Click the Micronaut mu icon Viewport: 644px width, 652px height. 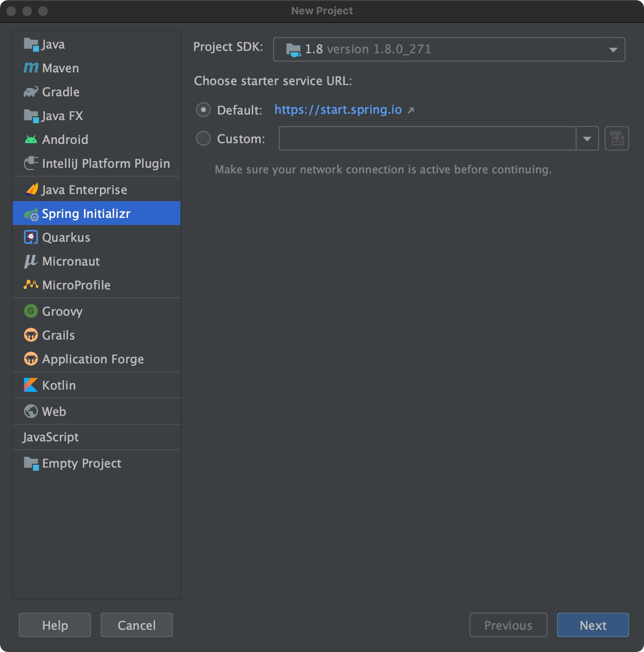point(31,261)
